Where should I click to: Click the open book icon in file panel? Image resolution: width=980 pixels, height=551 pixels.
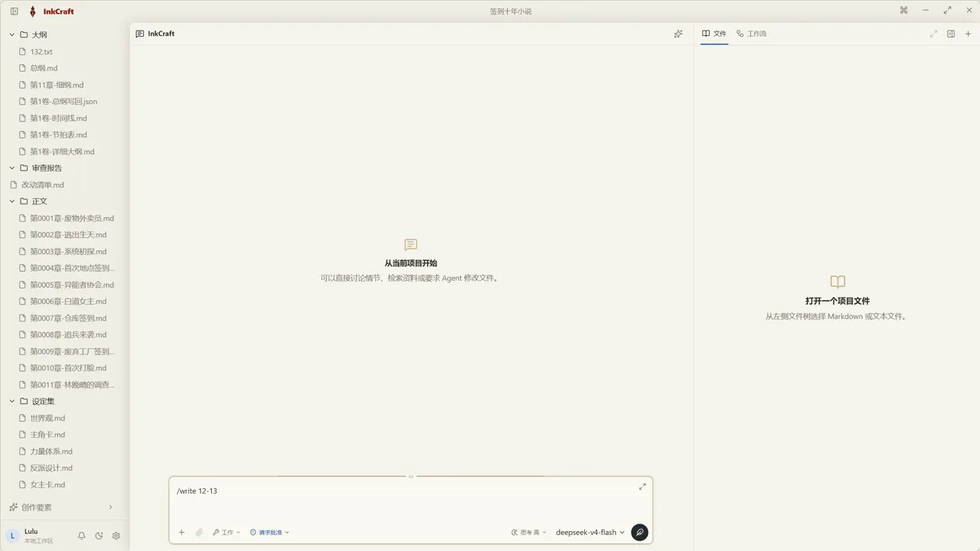coord(838,282)
